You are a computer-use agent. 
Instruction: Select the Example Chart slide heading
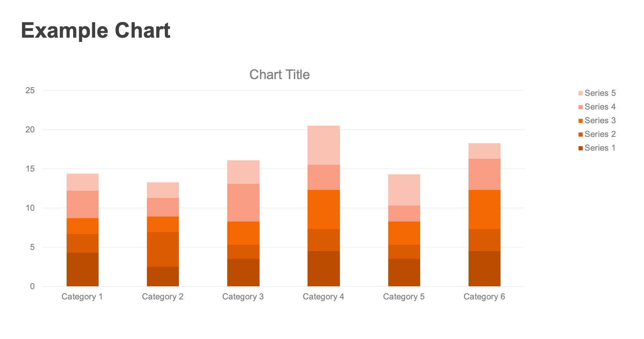[x=96, y=30]
